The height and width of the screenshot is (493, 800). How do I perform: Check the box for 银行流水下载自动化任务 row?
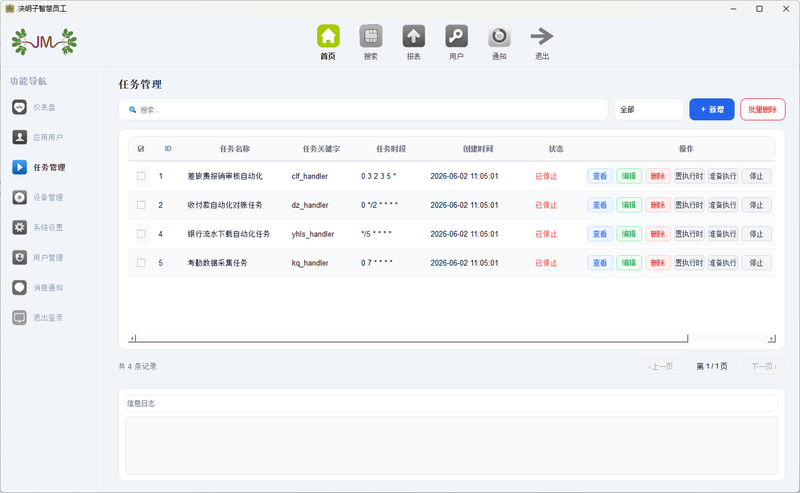141,234
